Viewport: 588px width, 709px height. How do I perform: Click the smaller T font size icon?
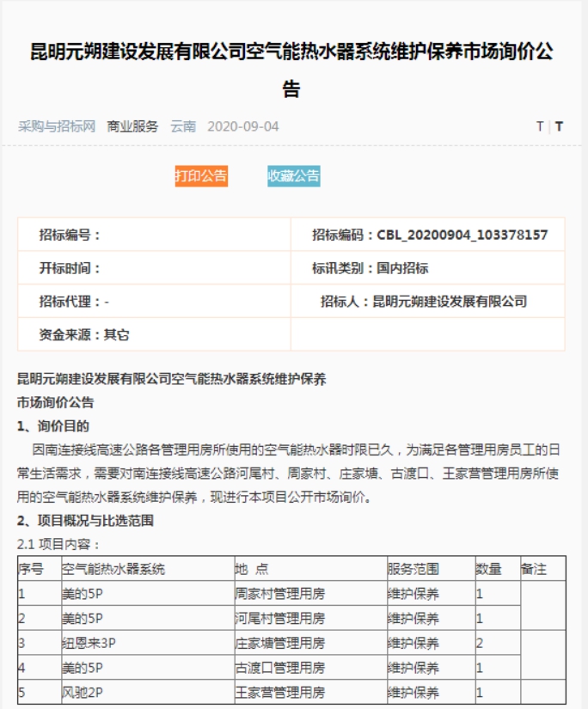pos(540,126)
